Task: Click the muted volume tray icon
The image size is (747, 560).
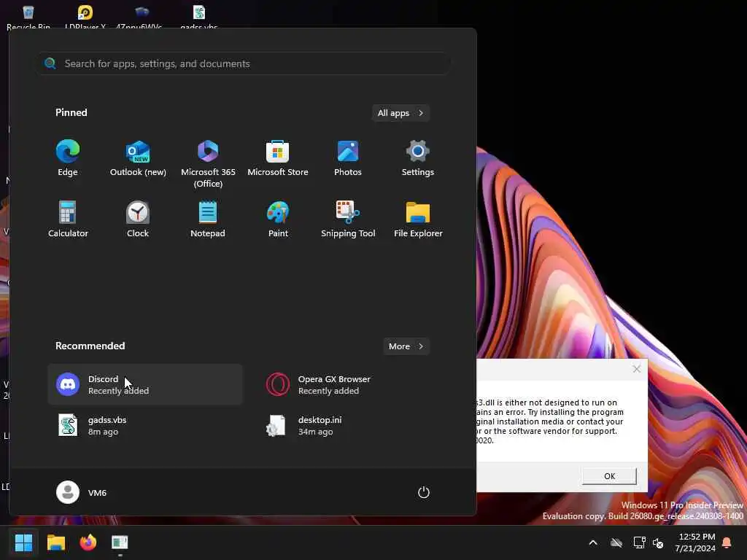Action: tap(658, 542)
